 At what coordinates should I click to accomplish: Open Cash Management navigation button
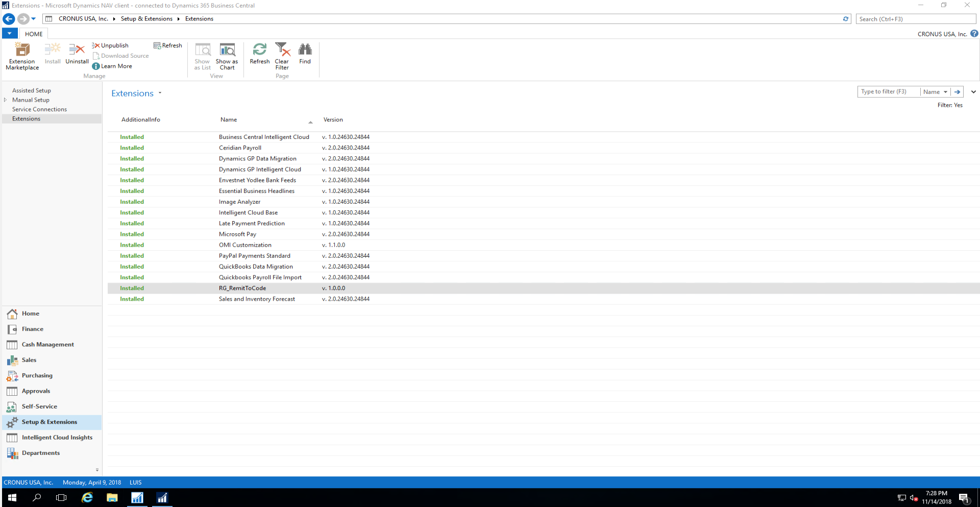(51, 345)
